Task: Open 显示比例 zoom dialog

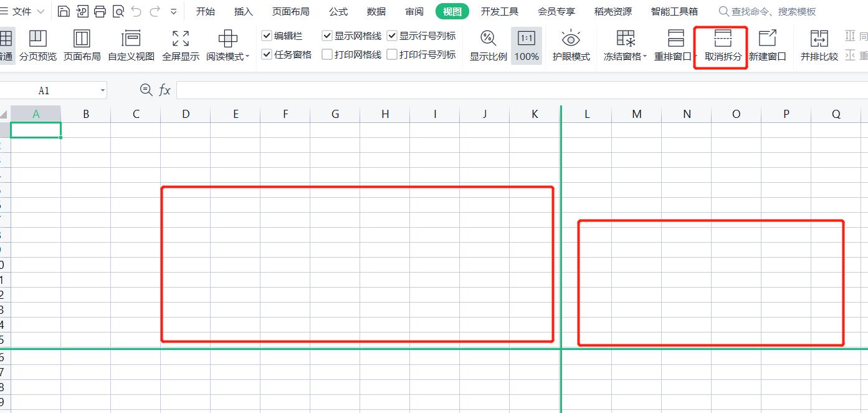Action: point(487,46)
